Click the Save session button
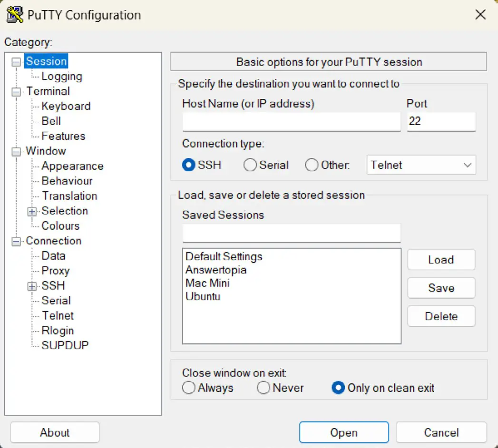 pos(441,288)
